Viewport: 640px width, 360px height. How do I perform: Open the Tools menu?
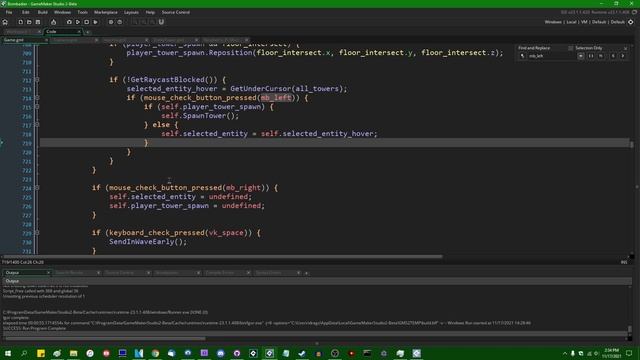click(82, 12)
